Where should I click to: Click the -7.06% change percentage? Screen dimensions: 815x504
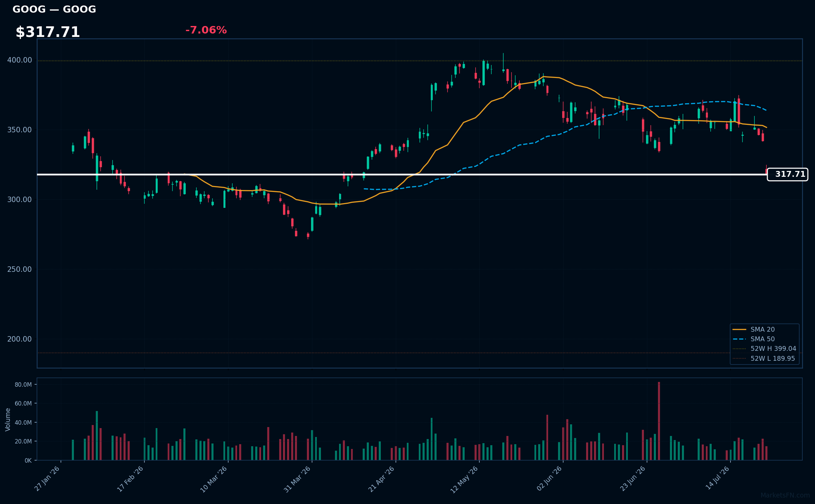pyautogui.click(x=206, y=30)
